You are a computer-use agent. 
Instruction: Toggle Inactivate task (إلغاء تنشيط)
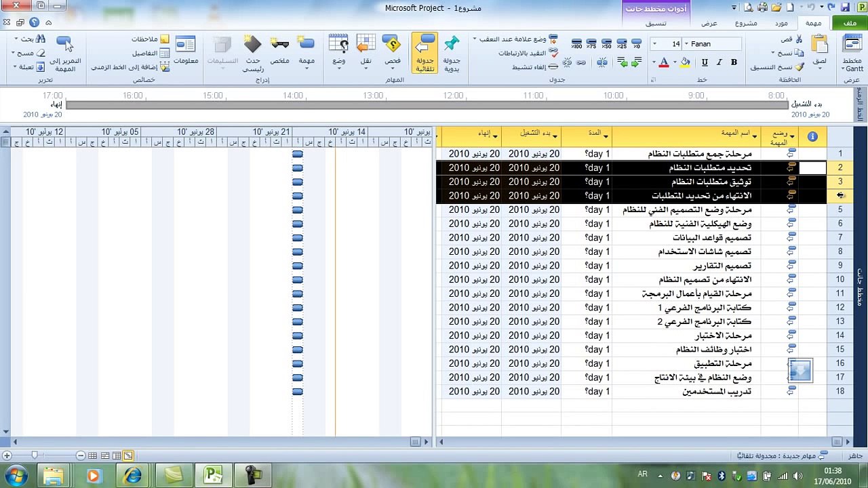coord(534,67)
